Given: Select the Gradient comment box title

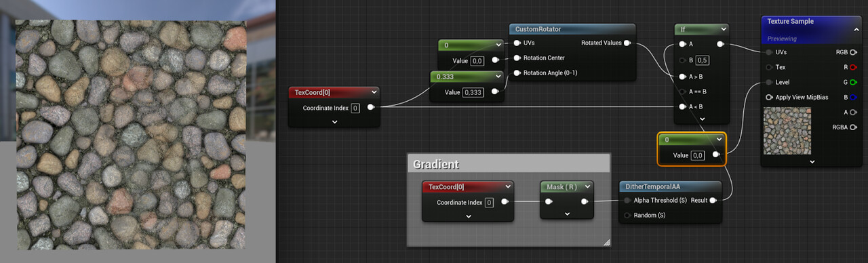Looking at the screenshot, I should tap(436, 164).
